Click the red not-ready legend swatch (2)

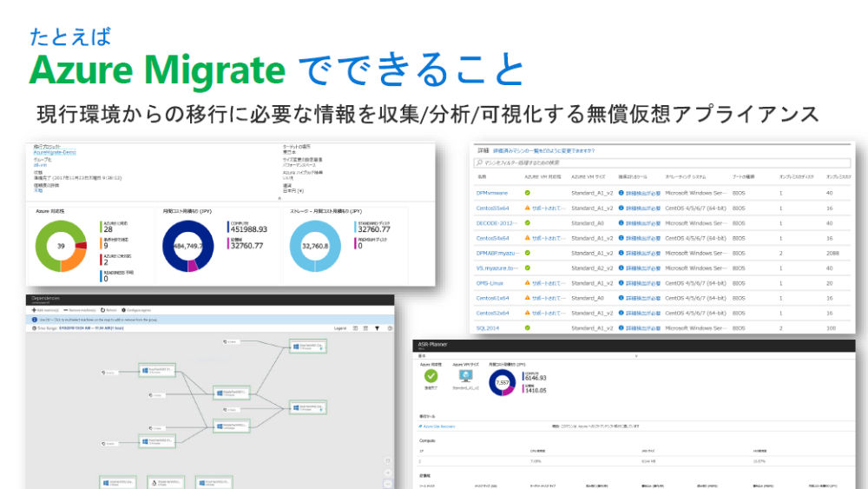pos(102,260)
